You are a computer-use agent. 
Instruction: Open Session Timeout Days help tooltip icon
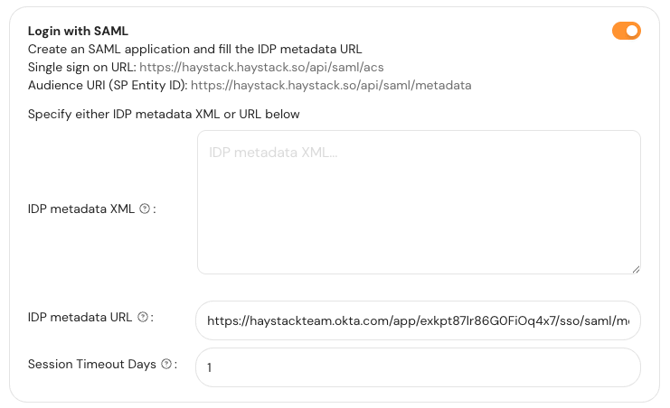[166, 364]
